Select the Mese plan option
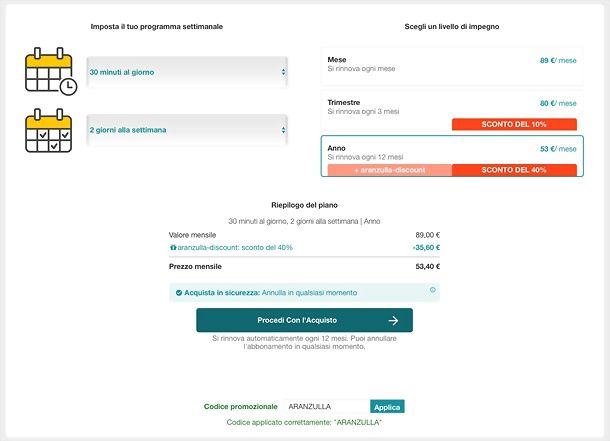The width and height of the screenshot is (610, 441). pos(452,66)
